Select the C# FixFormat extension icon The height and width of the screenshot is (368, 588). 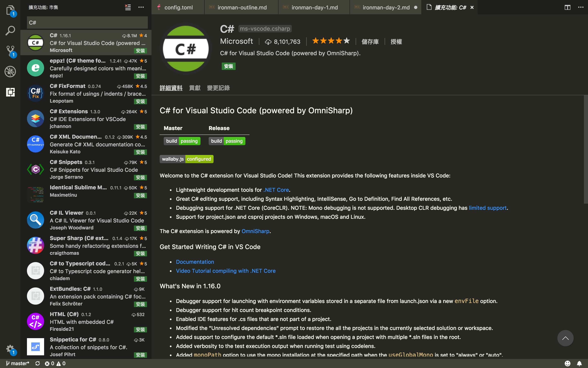[36, 93]
